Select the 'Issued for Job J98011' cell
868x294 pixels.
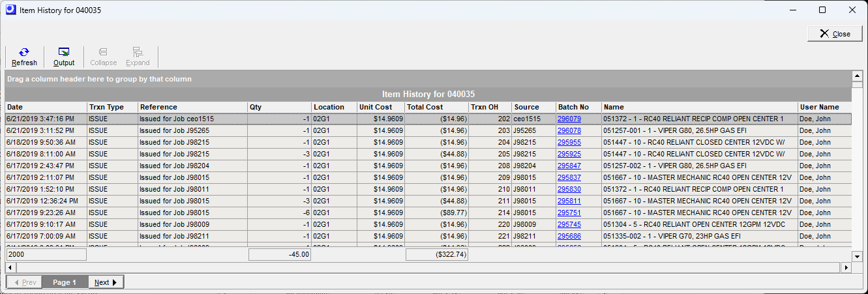click(192, 189)
